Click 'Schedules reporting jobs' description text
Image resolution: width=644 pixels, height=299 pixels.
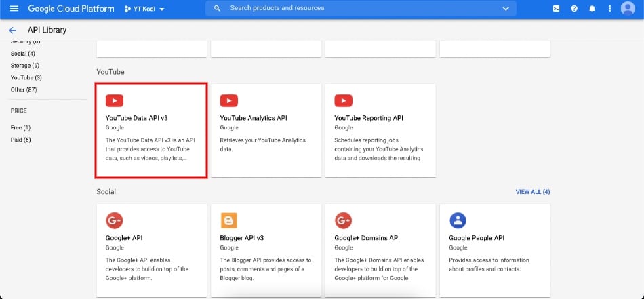379,149
